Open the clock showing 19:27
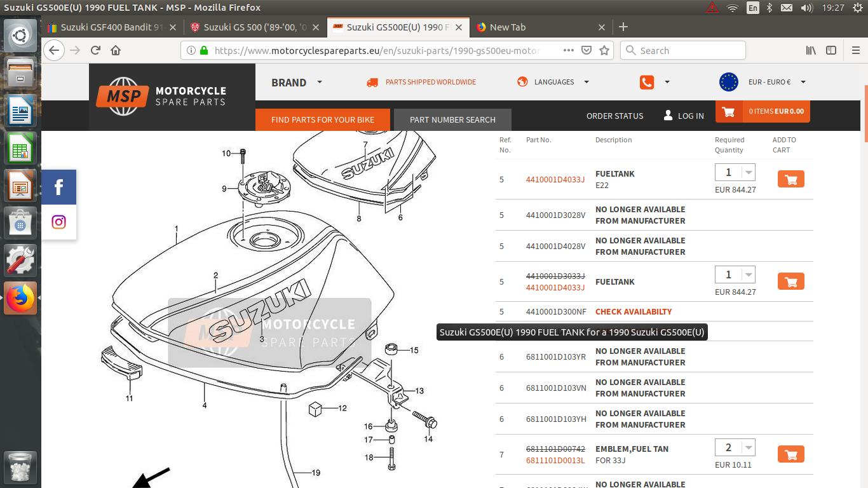The width and height of the screenshot is (868, 488). (x=832, y=8)
